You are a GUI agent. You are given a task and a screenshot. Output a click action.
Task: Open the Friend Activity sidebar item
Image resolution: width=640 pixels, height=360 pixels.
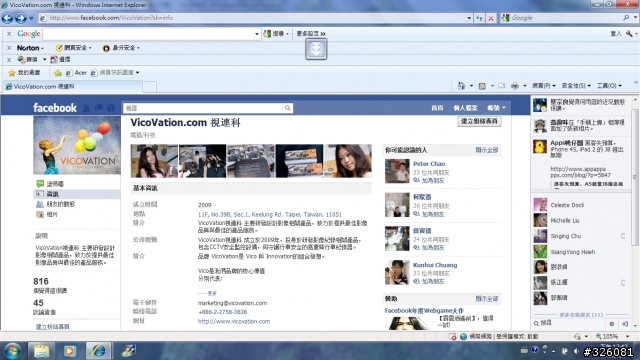point(60,204)
